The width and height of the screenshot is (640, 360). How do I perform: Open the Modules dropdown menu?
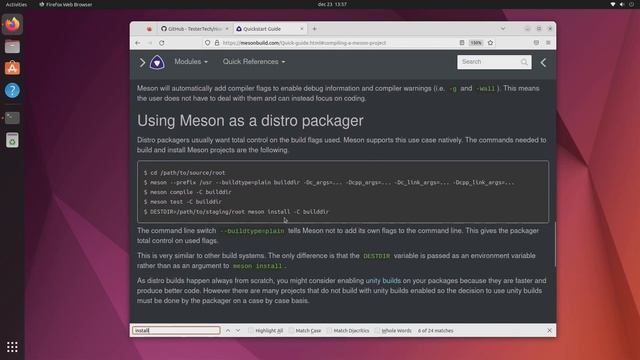191,62
